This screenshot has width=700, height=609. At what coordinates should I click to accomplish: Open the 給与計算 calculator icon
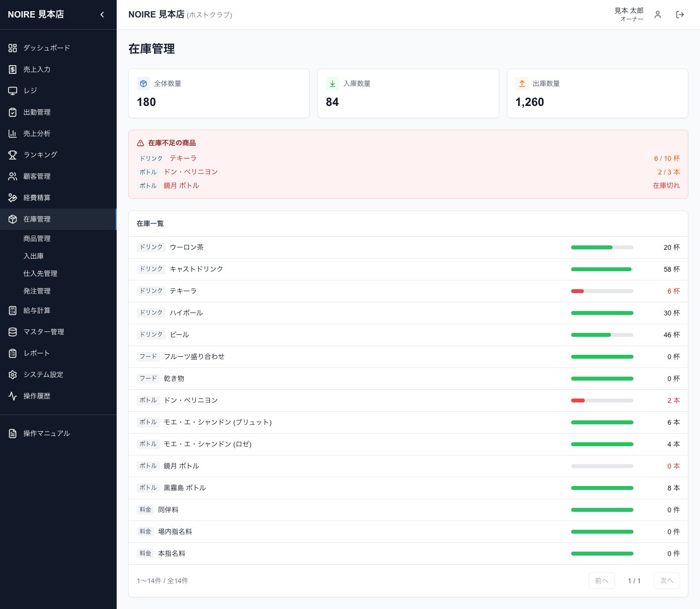coord(13,311)
